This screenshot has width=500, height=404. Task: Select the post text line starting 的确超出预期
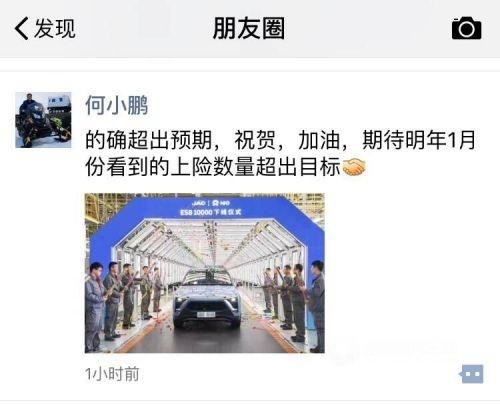click(x=280, y=140)
